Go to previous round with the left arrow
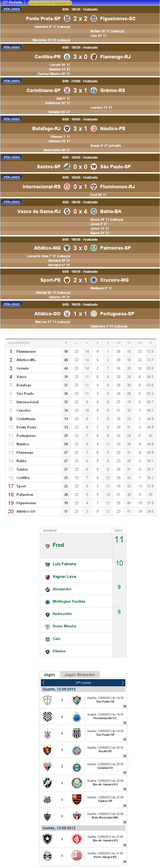160x868 pixels. point(43,683)
